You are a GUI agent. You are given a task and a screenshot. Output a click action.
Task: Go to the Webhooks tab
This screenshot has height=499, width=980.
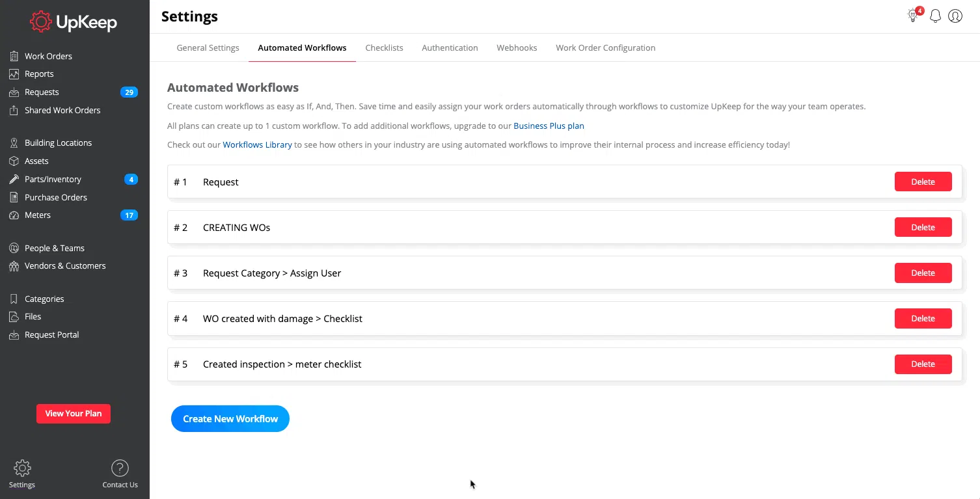pyautogui.click(x=517, y=48)
